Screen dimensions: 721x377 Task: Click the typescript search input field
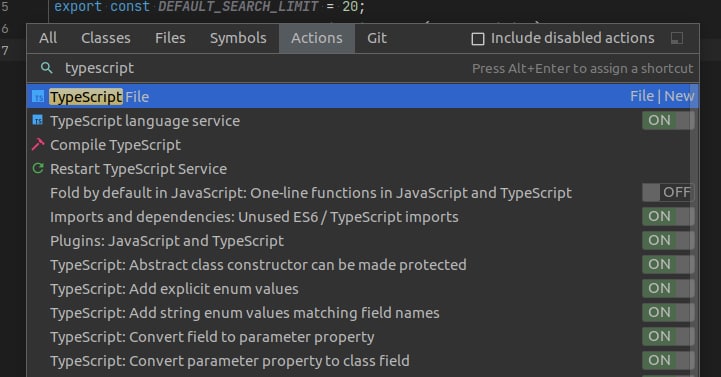click(x=262, y=68)
